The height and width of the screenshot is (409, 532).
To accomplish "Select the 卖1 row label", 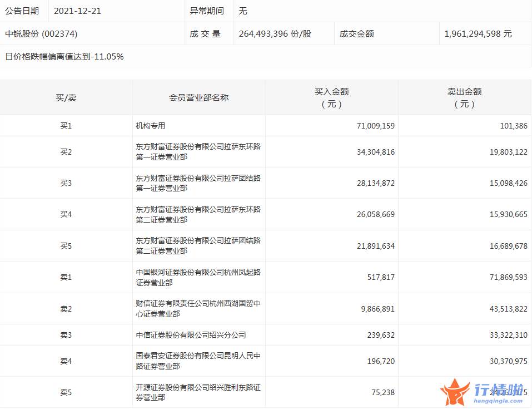I will point(66,277).
